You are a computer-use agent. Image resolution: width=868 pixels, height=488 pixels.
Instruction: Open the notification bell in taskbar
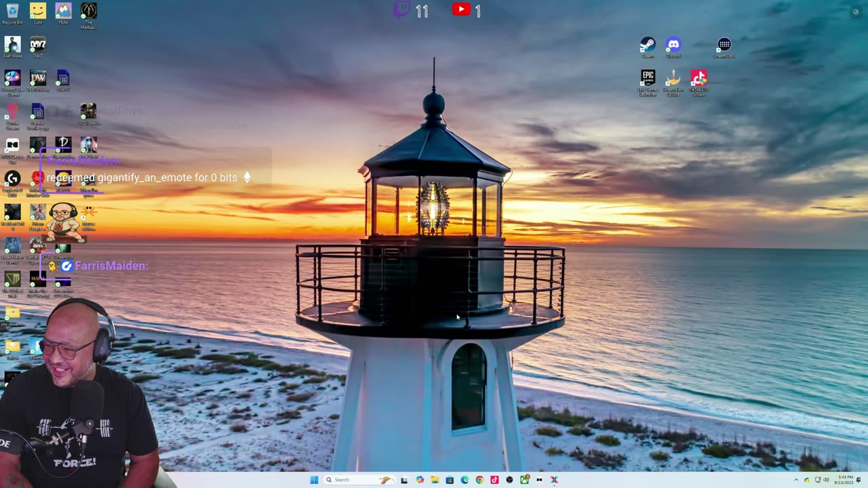point(859,480)
